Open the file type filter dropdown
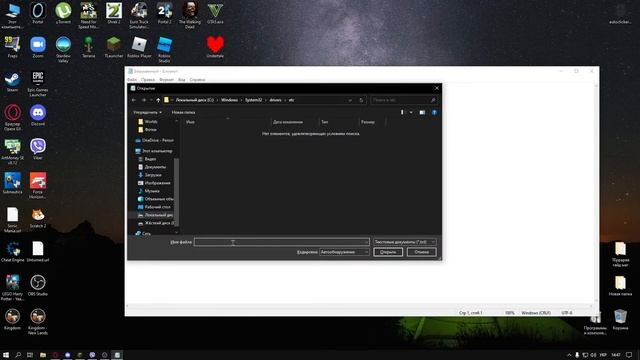The image size is (640, 360). [x=404, y=242]
